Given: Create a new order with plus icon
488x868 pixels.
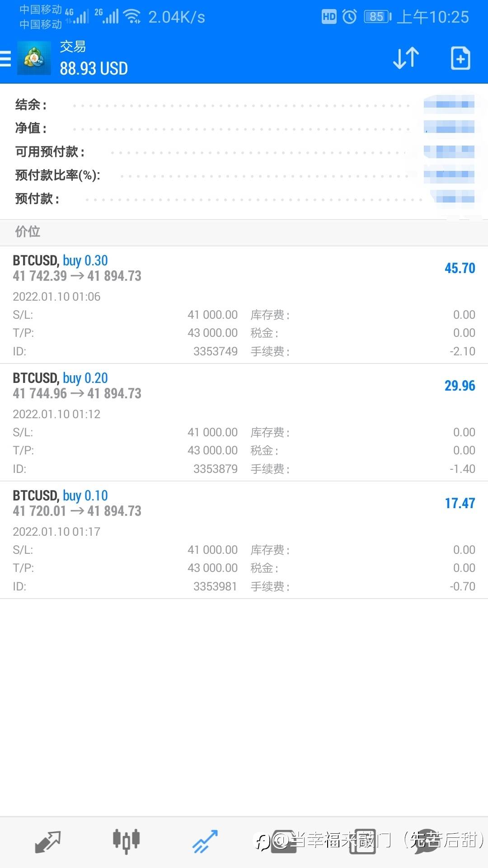Looking at the screenshot, I should click(460, 58).
